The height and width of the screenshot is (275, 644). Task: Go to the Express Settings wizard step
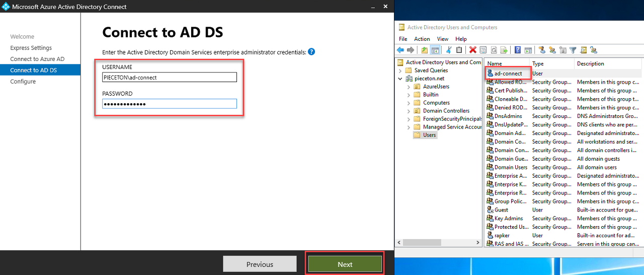point(31,48)
